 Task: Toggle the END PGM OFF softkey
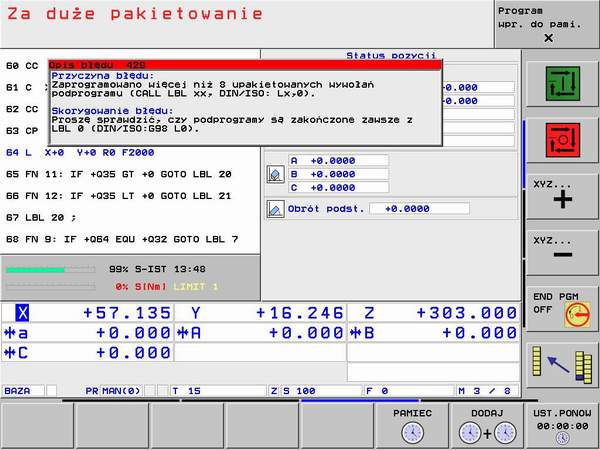click(x=562, y=308)
